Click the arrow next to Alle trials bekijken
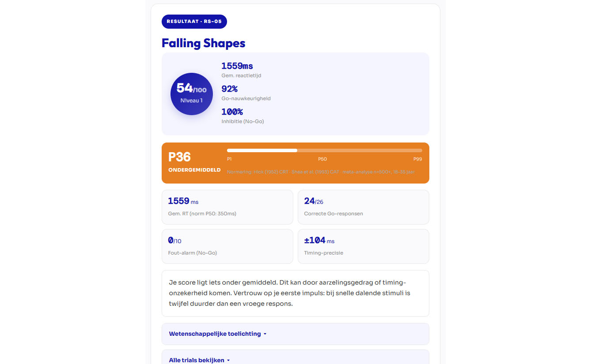This screenshot has width=591, height=364. [228, 360]
